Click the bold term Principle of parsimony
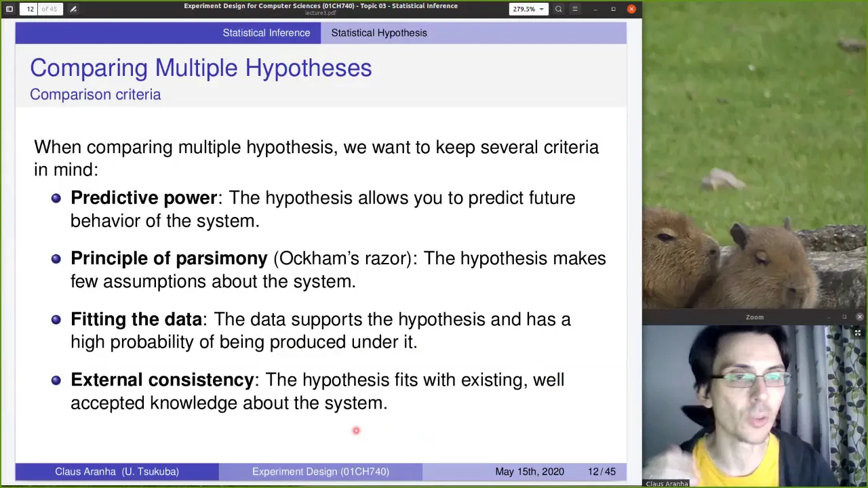 169,258
